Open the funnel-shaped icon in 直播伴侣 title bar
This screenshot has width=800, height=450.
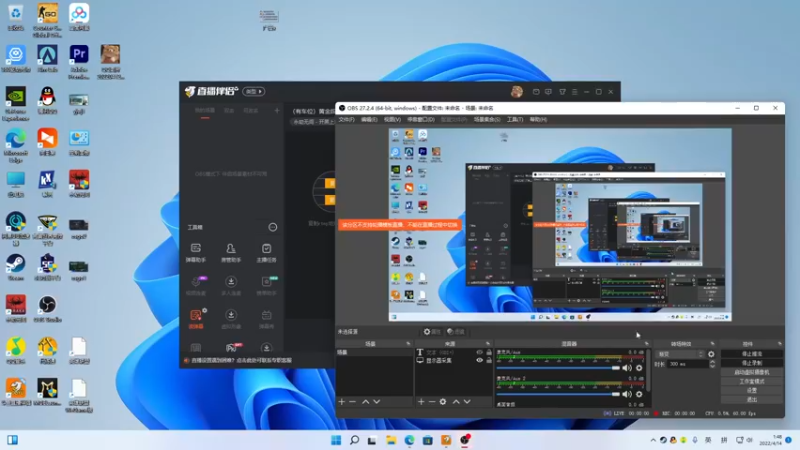coord(562,92)
